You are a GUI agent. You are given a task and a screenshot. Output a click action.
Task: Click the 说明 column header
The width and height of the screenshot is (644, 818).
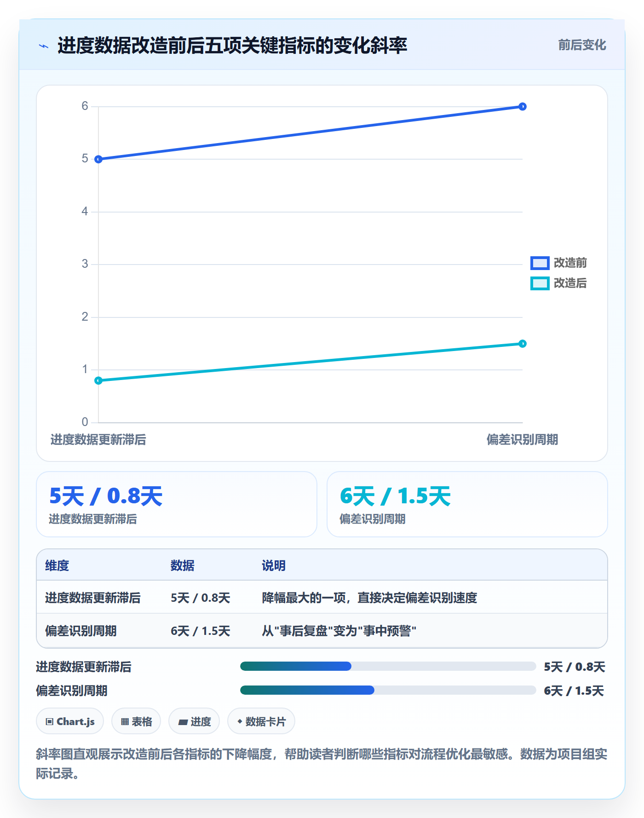click(274, 565)
